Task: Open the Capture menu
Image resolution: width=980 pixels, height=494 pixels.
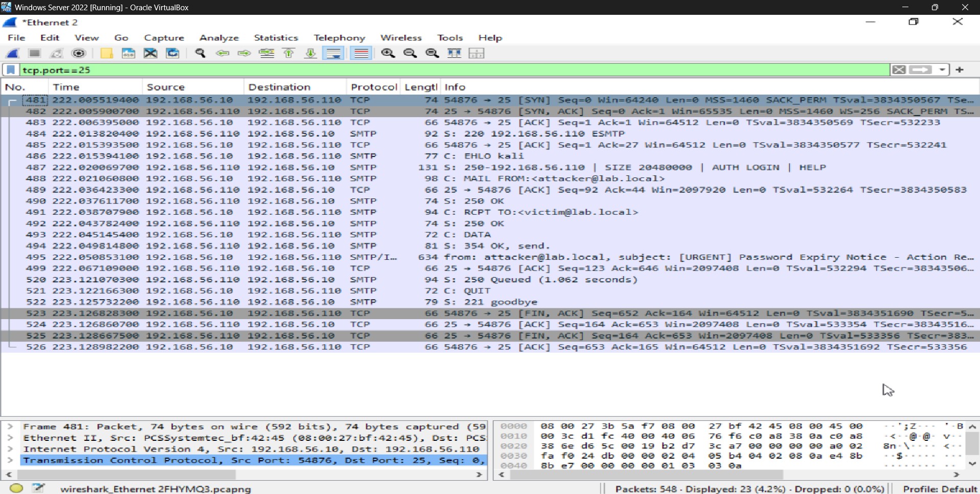Action: click(164, 38)
